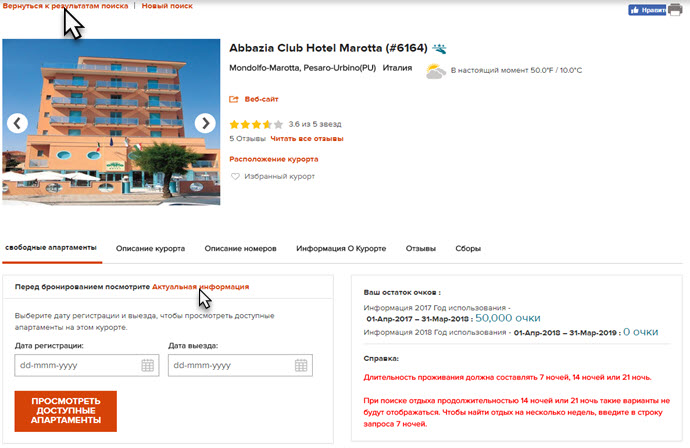
Task: Click Вернуться к результатам поиска link
Action: coord(66,6)
